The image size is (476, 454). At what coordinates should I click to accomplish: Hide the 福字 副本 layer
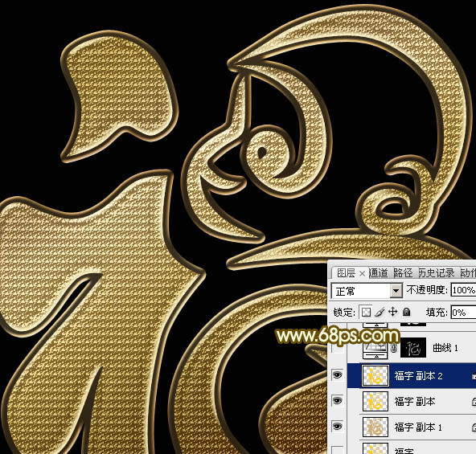338,401
